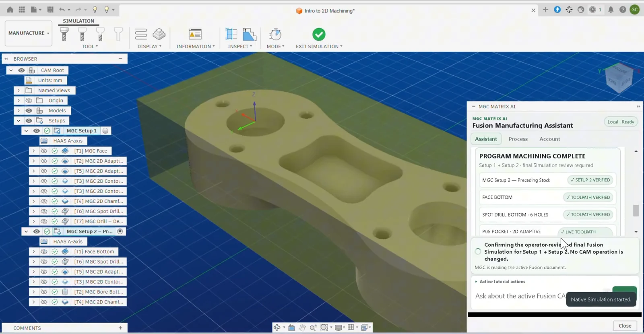Screen dimensions: 644x334
Task: Click the stock cube Display icon
Action: tap(159, 34)
